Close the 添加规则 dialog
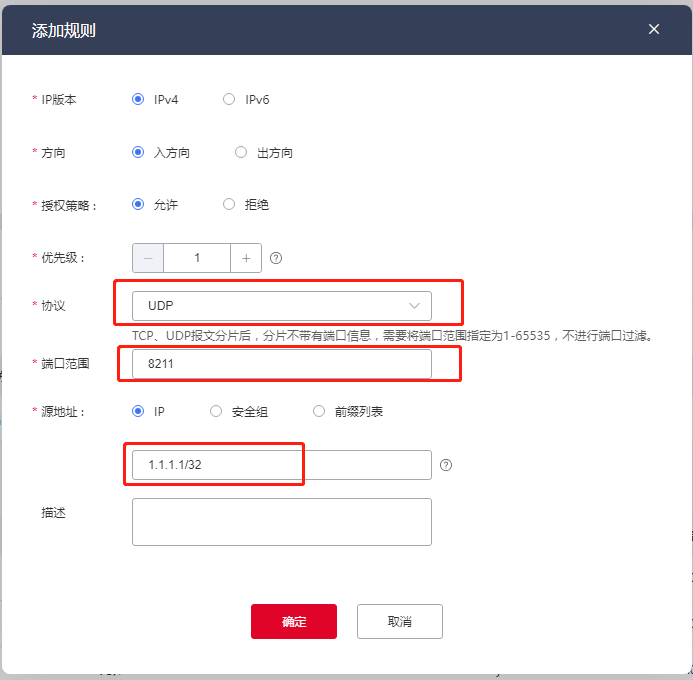This screenshot has width=693, height=680. 654,29
